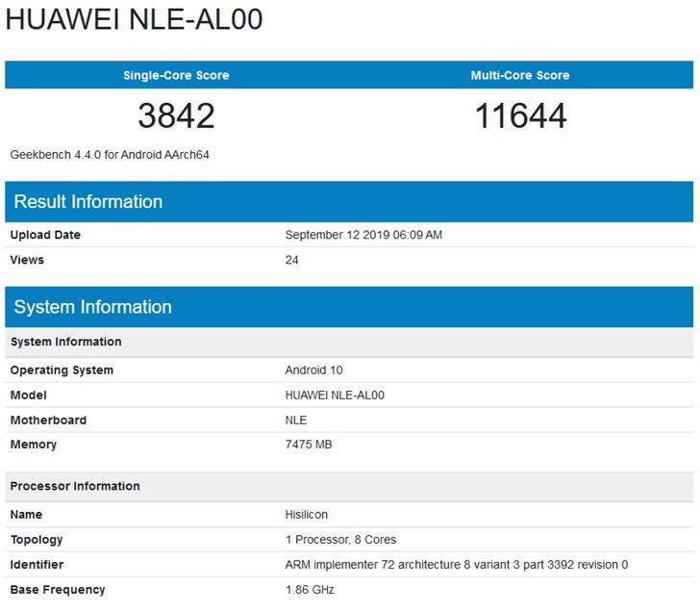Click the Processor Information subheading
This screenshot has height=612, width=700.
coord(349,486)
